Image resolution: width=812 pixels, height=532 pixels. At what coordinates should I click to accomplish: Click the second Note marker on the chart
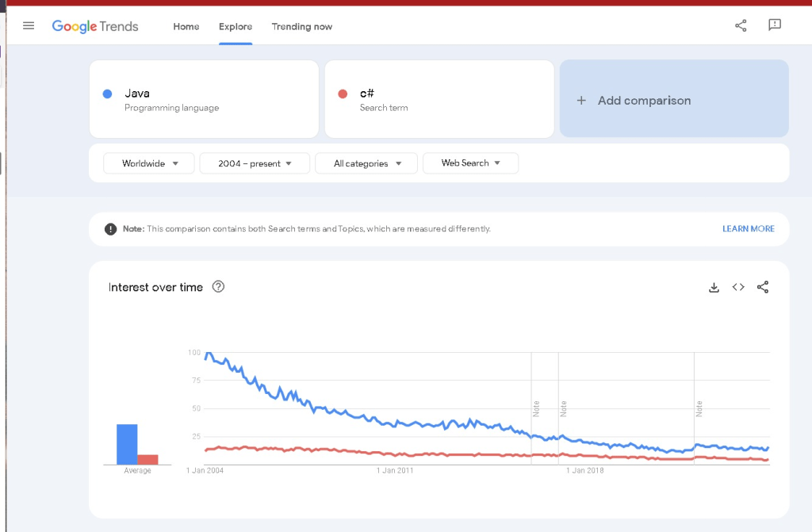pos(563,409)
